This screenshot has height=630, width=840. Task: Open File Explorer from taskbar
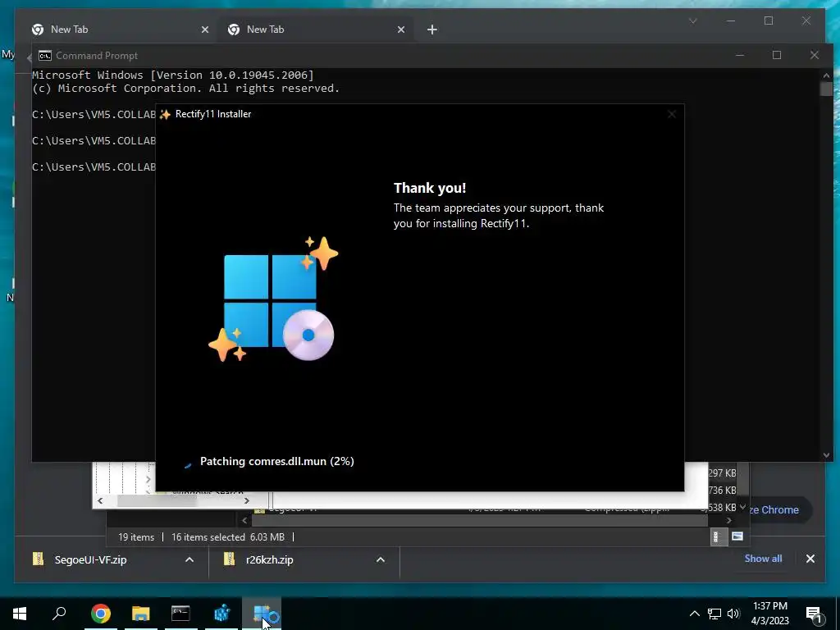coord(140,613)
